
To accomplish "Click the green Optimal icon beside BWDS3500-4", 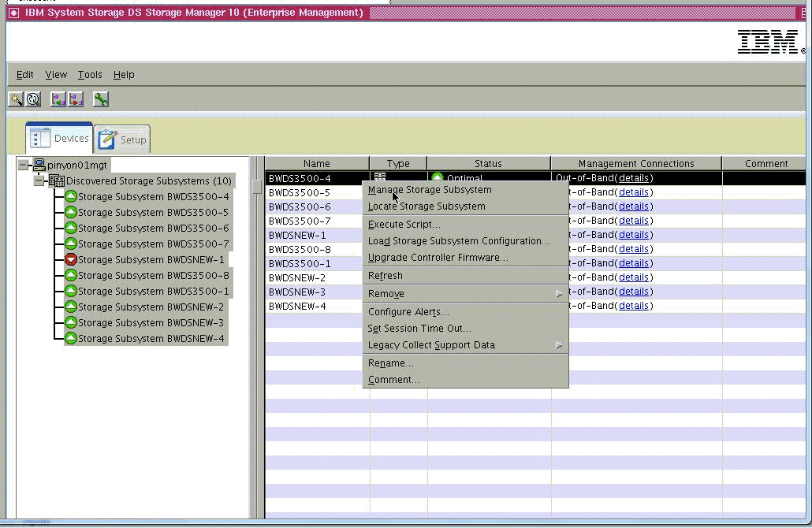I will pyautogui.click(x=71, y=196).
